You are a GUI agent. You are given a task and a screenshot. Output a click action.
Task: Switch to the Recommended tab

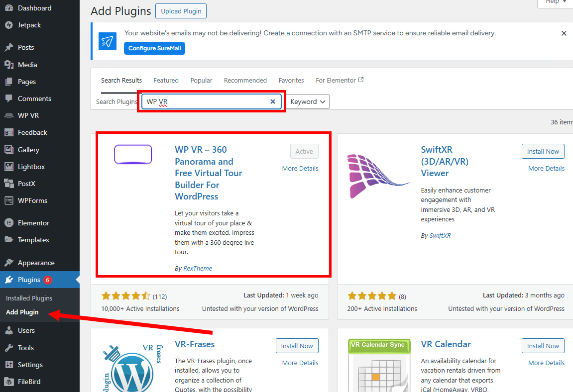tap(245, 81)
